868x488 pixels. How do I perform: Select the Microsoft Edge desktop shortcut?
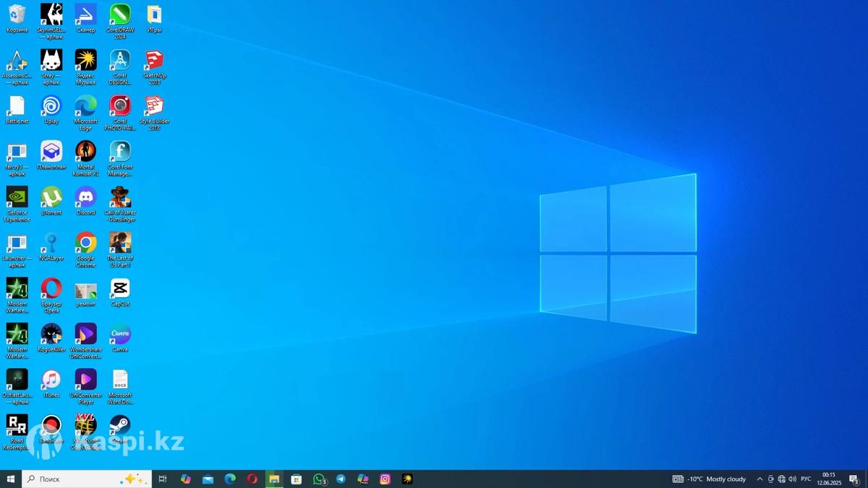coord(85,114)
